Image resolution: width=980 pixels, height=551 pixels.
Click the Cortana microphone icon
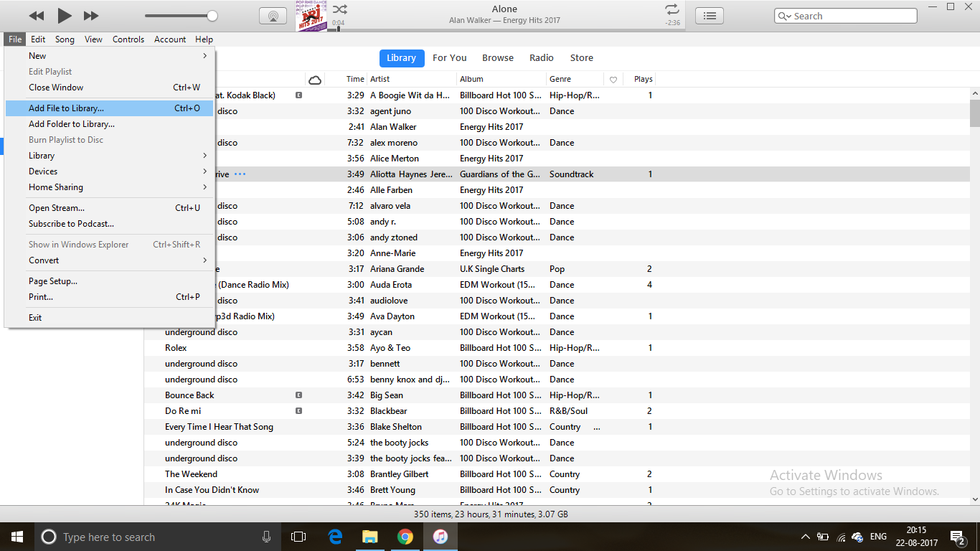[x=267, y=537]
